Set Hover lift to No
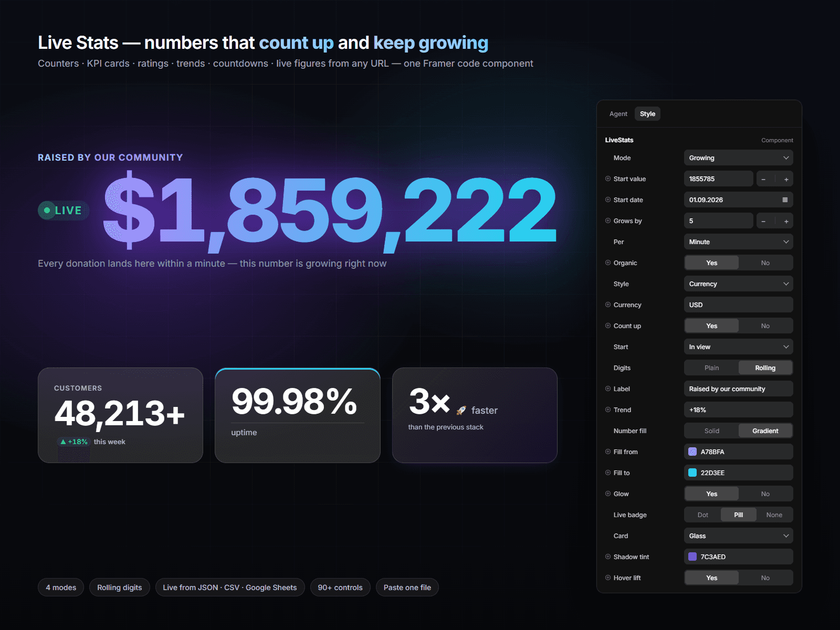Image resolution: width=840 pixels, height=630 pixels. point(765,578)
